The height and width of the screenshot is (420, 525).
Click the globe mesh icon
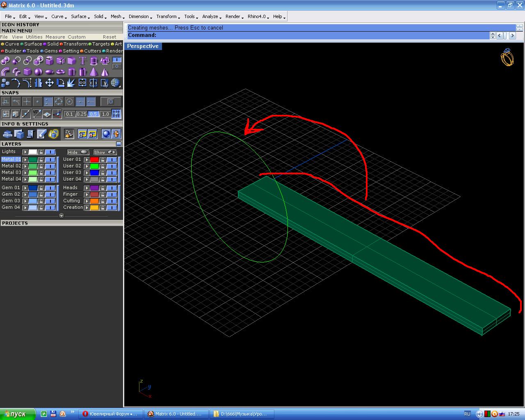coord(115,83)
